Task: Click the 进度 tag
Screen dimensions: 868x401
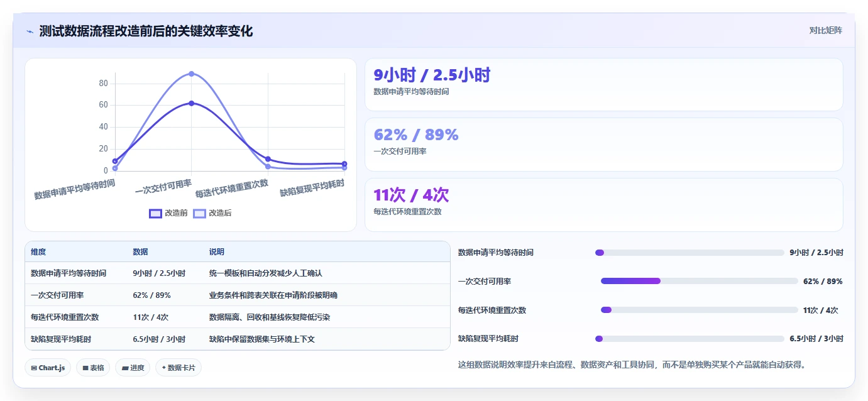Action: (x=133, y=368)
